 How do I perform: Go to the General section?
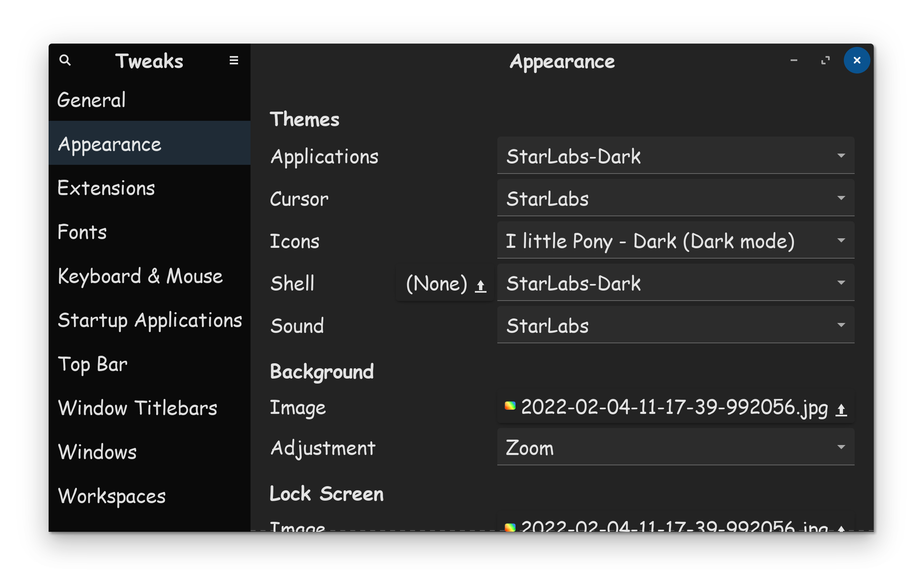pyautogui.click(x=91, y=100)
